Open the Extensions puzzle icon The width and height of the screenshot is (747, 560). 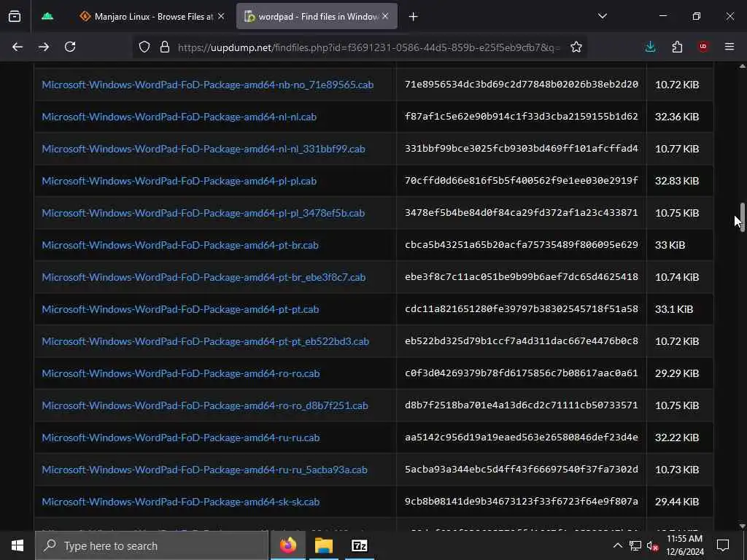pos(677,47)
